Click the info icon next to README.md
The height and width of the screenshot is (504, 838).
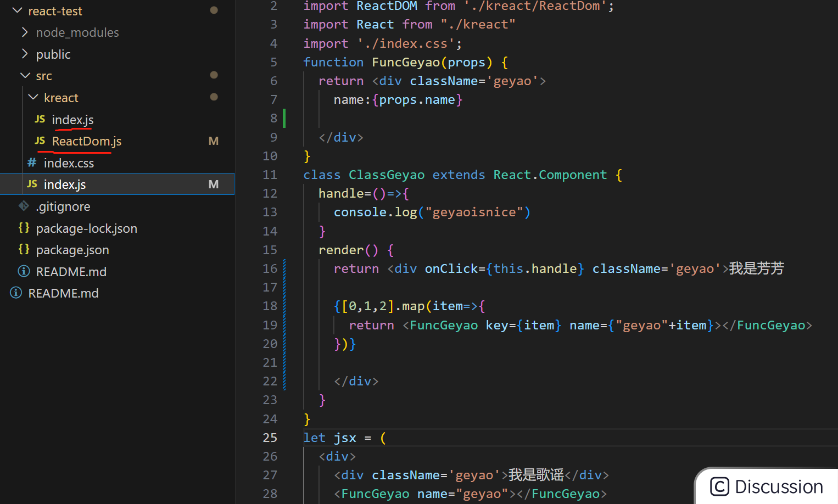click(24, 271)
